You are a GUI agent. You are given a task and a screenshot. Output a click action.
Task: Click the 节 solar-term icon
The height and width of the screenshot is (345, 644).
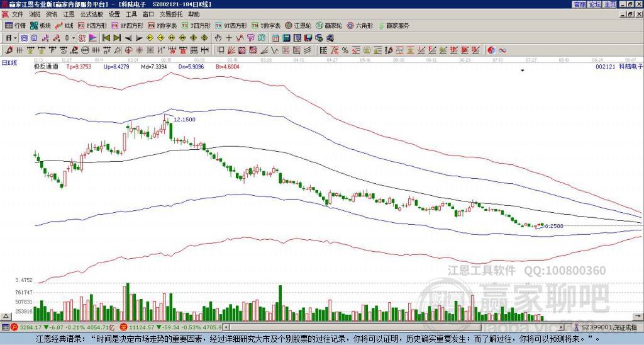[250, 38]
